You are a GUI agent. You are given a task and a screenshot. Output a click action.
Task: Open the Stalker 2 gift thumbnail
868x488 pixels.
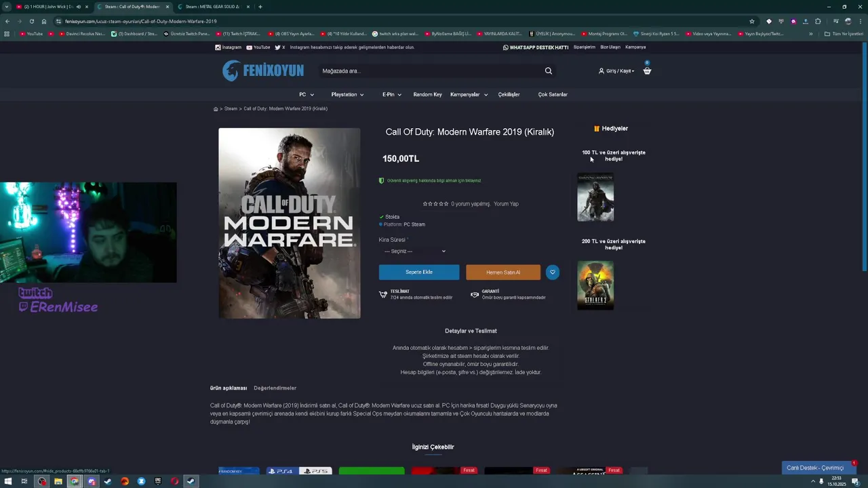tap(595, 285)
